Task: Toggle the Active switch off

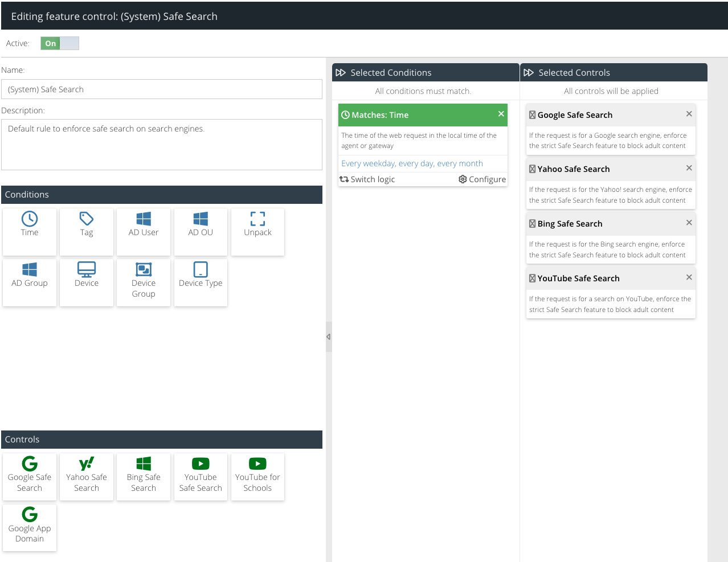Action: point(60,43)
